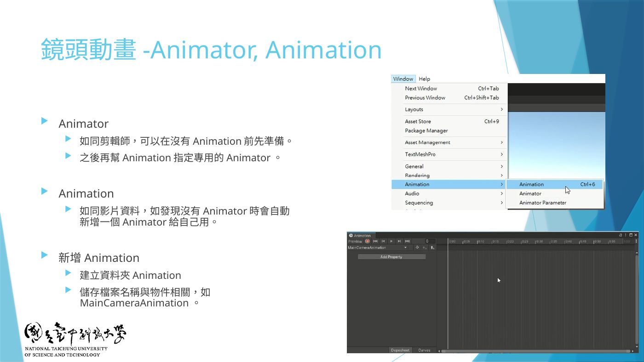
Task: Click the current frame number field
Action: 429,241
